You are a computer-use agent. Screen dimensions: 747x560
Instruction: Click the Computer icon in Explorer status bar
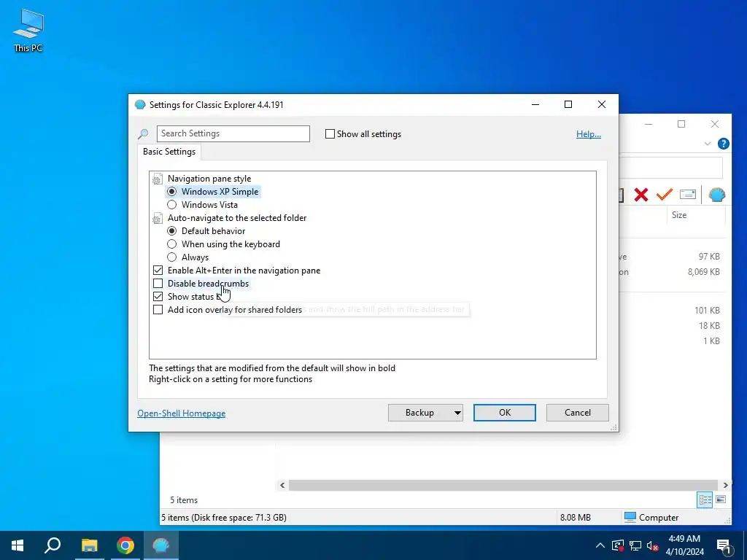click(630, 517)
